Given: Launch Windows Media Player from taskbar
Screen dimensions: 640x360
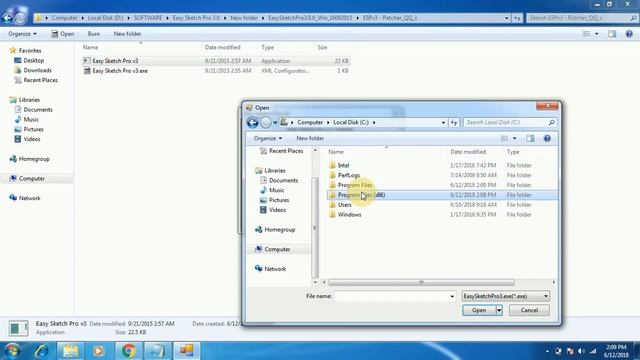Looking at the screenshot, I should [x=98, y=351].
